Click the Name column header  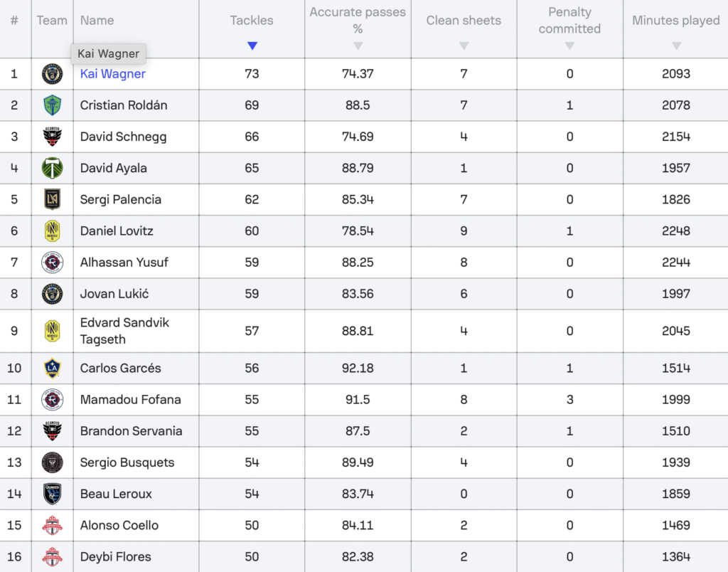pos(97,21)
